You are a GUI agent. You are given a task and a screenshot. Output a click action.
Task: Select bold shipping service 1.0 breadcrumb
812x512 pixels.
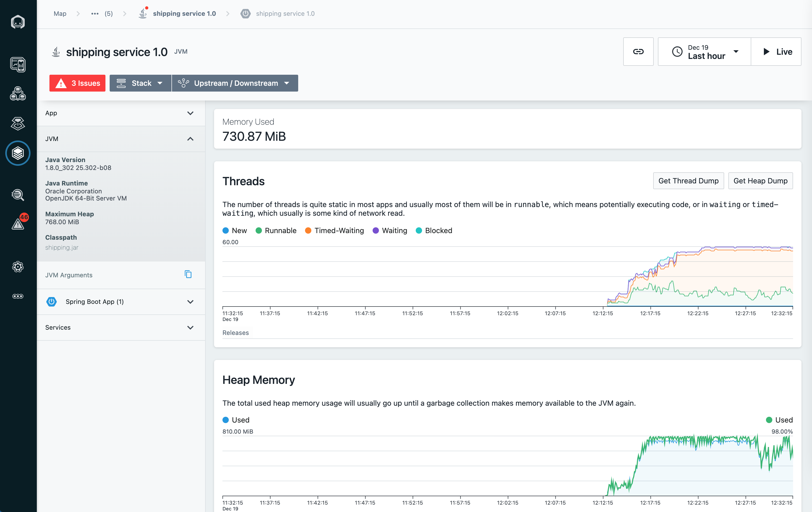[x=184, y=13]
